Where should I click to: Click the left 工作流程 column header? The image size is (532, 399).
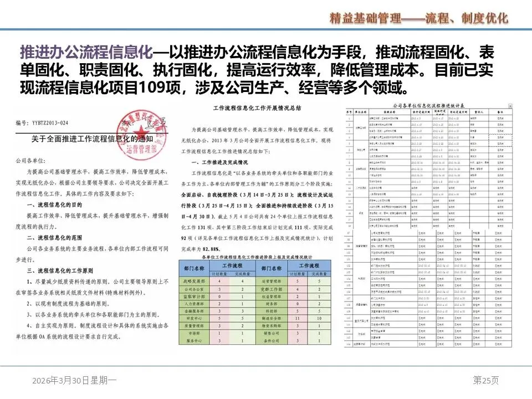tap(232, 265)
